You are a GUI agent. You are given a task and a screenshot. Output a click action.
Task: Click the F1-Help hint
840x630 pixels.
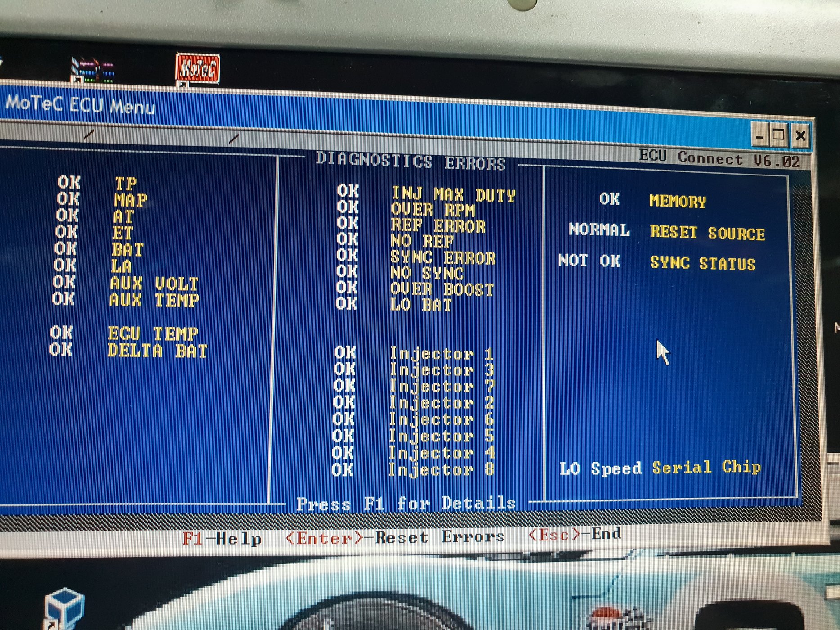[222, 538]
